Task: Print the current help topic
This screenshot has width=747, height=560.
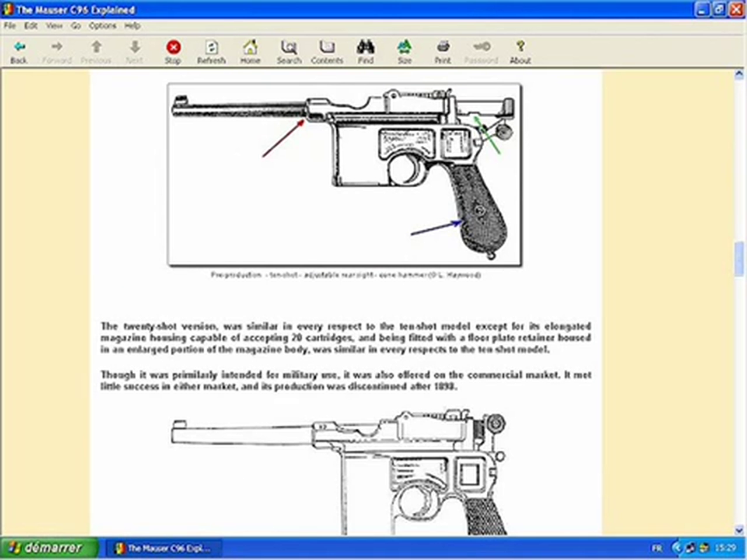Action: click(443, 51)
